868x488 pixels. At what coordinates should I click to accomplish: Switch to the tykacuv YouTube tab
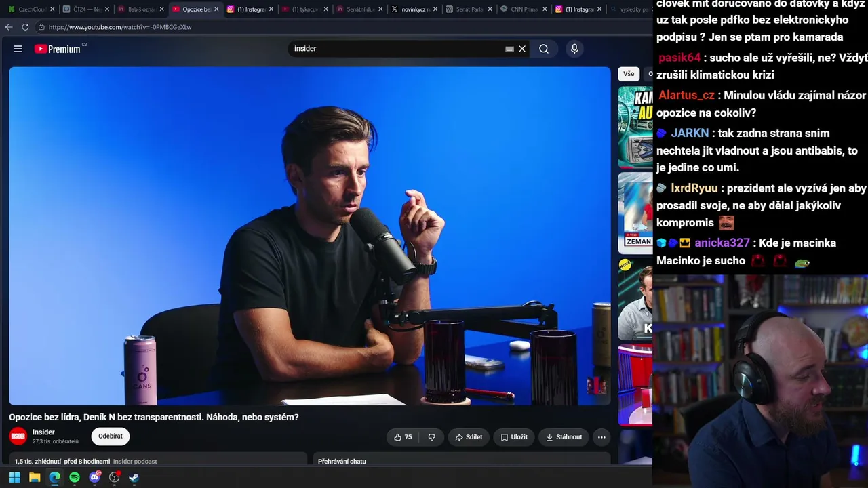pyautogui.click(x=305, y=9)
